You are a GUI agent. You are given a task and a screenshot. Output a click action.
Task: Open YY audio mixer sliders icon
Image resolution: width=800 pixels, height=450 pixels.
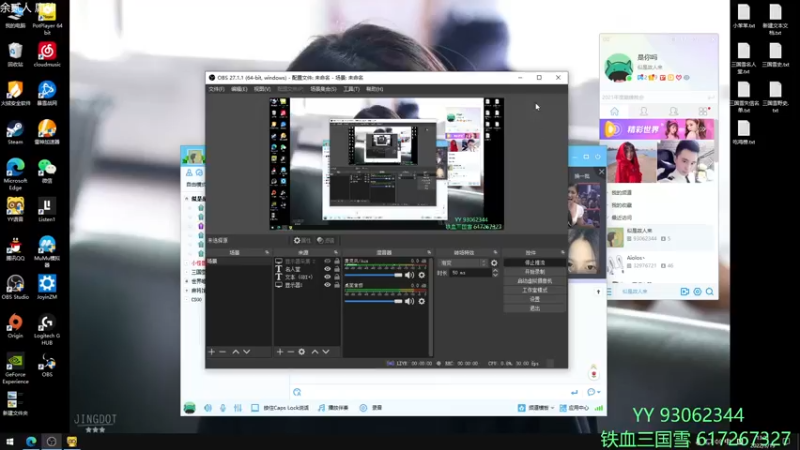(x=238, y=408)
